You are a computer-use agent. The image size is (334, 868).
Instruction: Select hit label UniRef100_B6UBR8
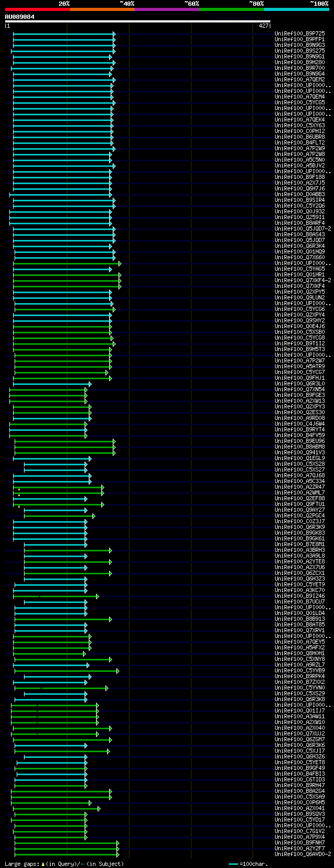pyautogui.click(x=300, y=137)
